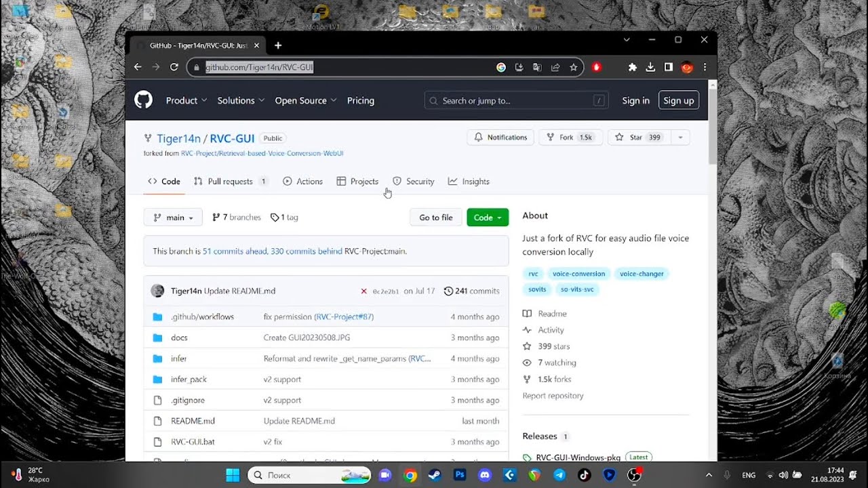Click the Sign up button
The image size is (868, 488).
pos(679,100)
